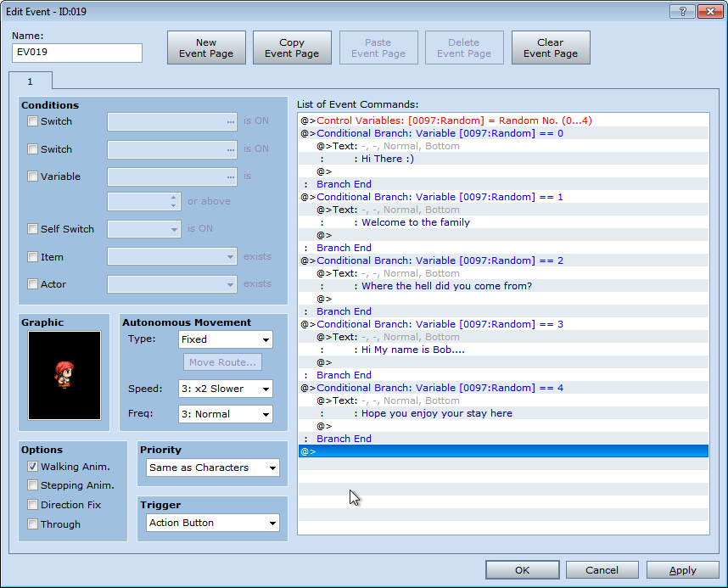Click Clear Event Page button

tap(550, 48)
